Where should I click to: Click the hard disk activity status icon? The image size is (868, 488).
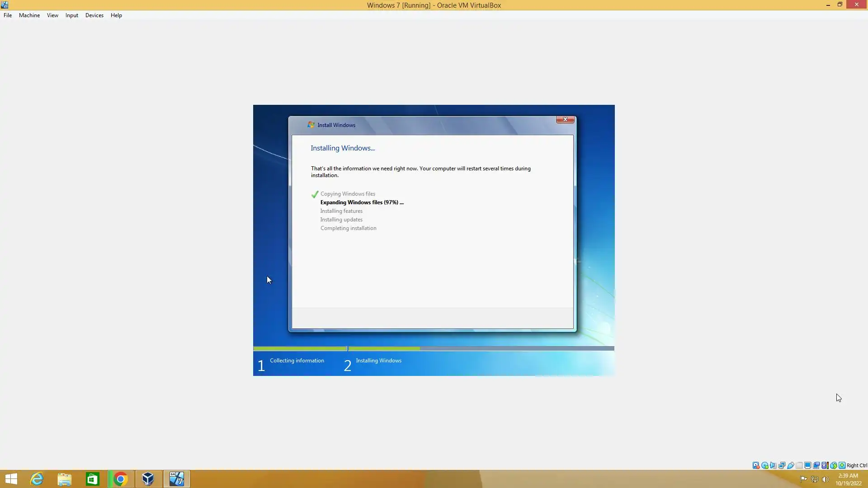coord(756,465)
